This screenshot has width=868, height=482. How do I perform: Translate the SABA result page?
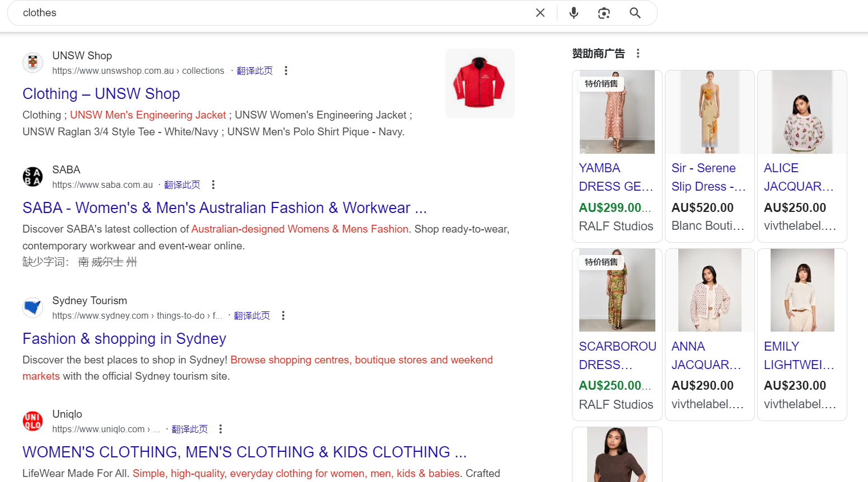pos(182,185)
